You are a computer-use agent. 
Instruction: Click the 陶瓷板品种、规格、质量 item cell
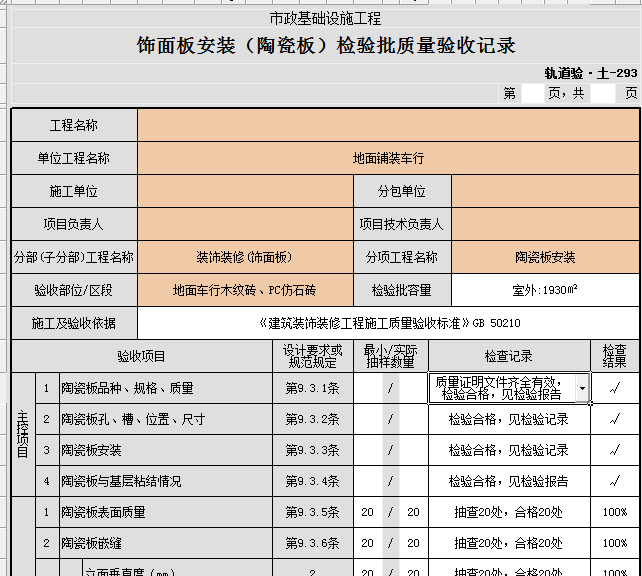(x=166, y=388)
